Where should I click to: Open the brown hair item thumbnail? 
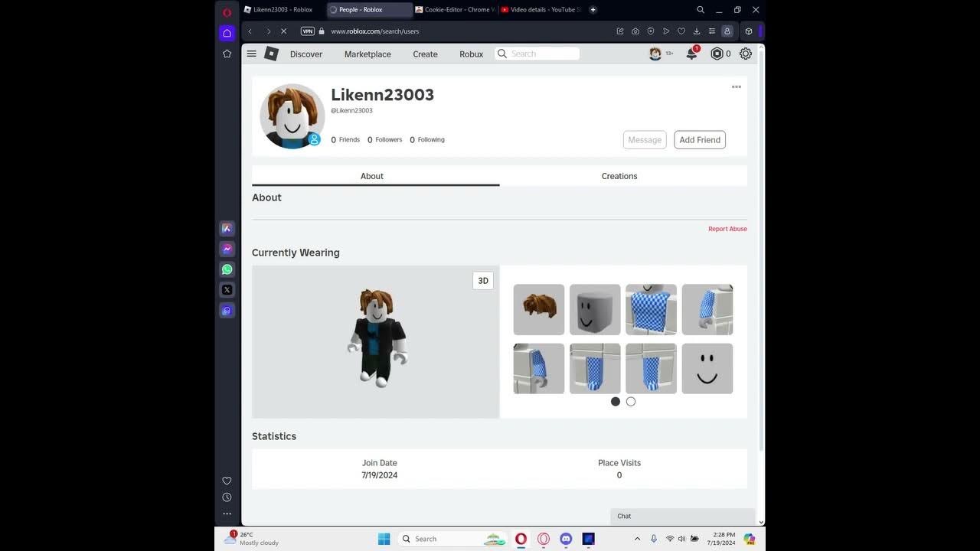coord(539,310)
